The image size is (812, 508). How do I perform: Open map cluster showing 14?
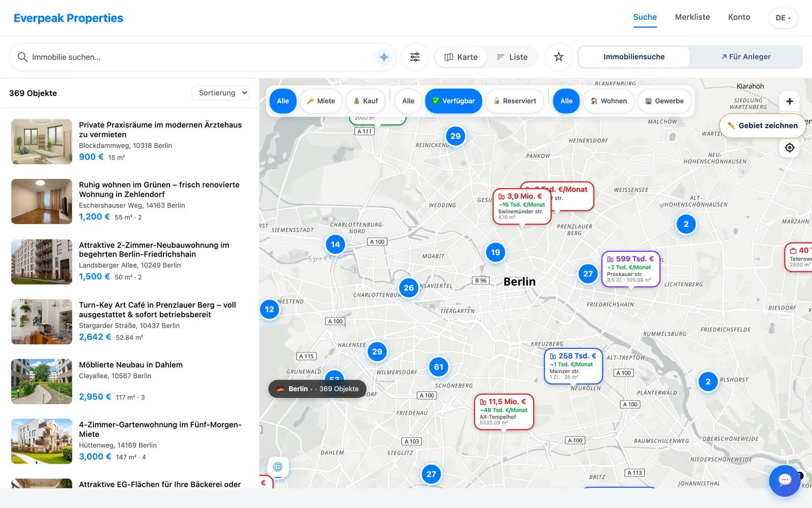coord(335,244)
